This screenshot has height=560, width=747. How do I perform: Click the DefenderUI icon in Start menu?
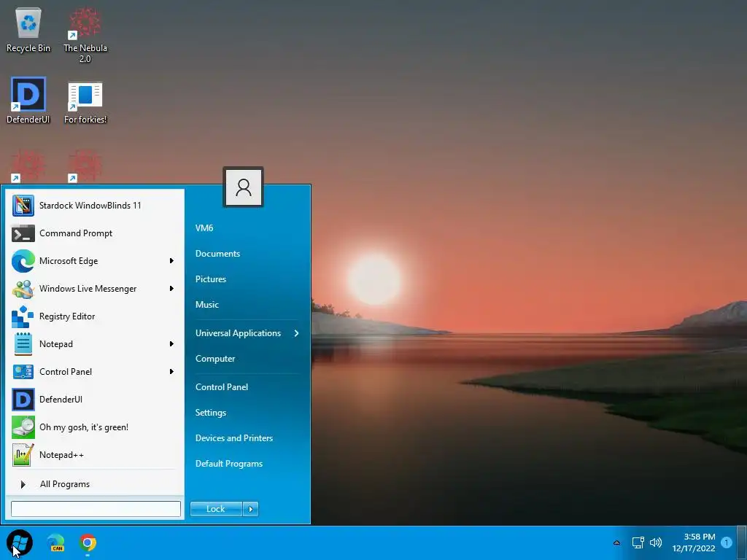click(x=23, y=400)
